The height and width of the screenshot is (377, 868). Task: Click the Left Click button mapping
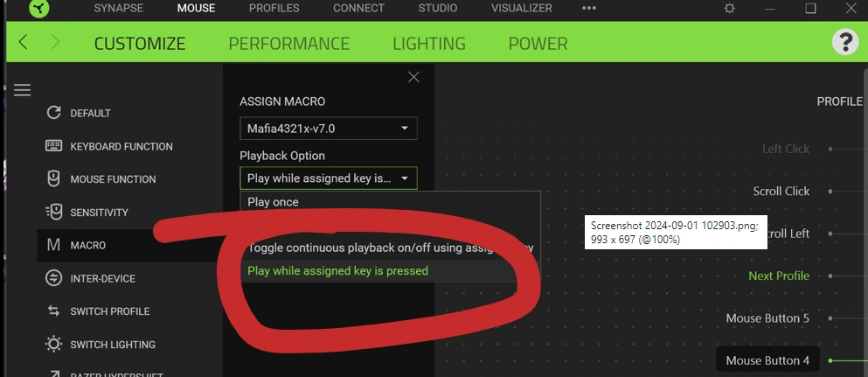(786, 149)
